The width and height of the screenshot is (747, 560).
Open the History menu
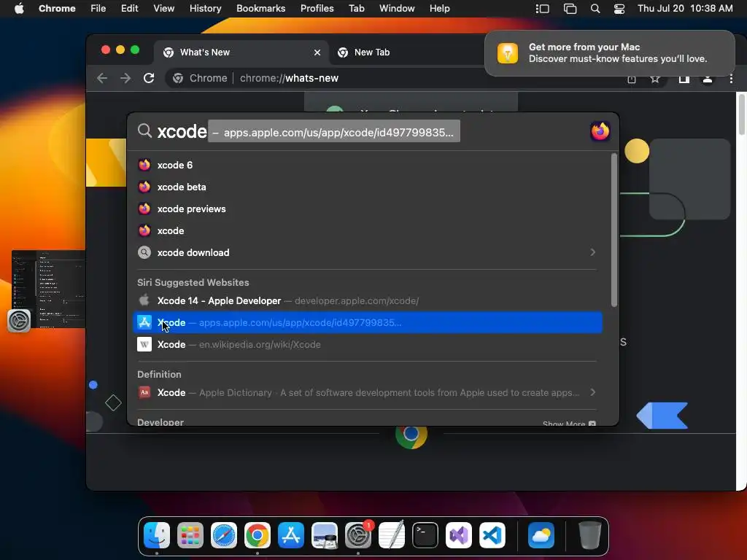coord(205,9)
